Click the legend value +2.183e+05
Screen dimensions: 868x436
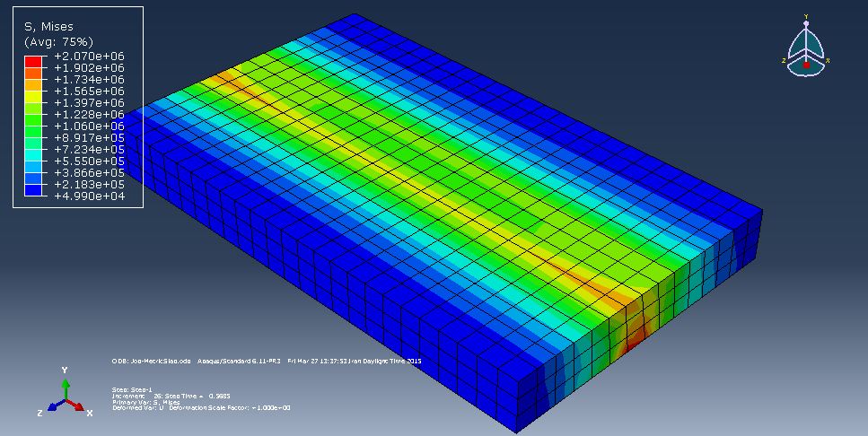point(89,184)
